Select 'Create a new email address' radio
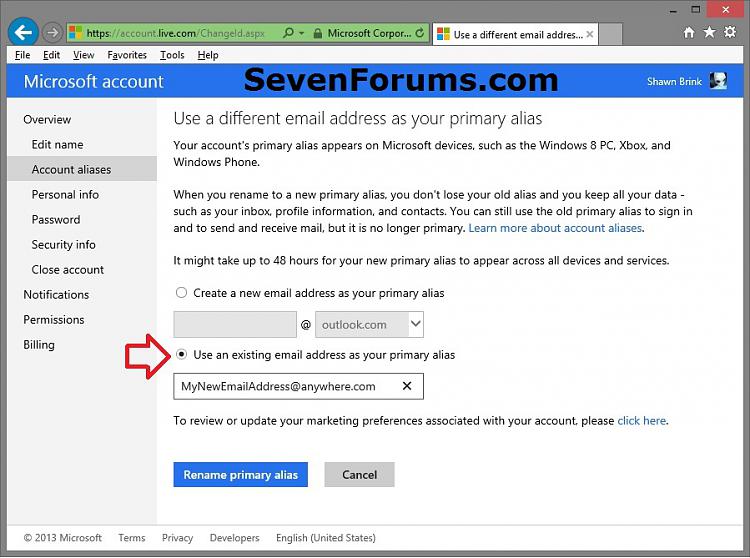Viewport: 750px width, 558px height. tap(181, 293)
